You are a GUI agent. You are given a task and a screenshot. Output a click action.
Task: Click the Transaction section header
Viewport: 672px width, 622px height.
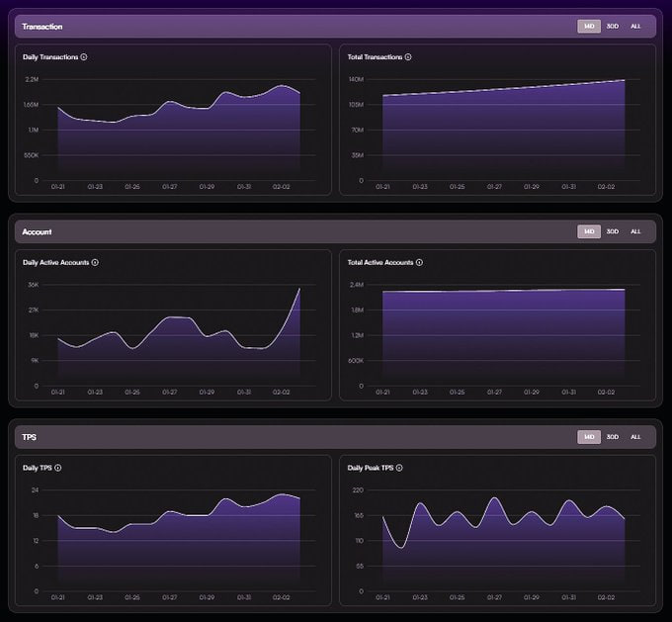(42, 27)
